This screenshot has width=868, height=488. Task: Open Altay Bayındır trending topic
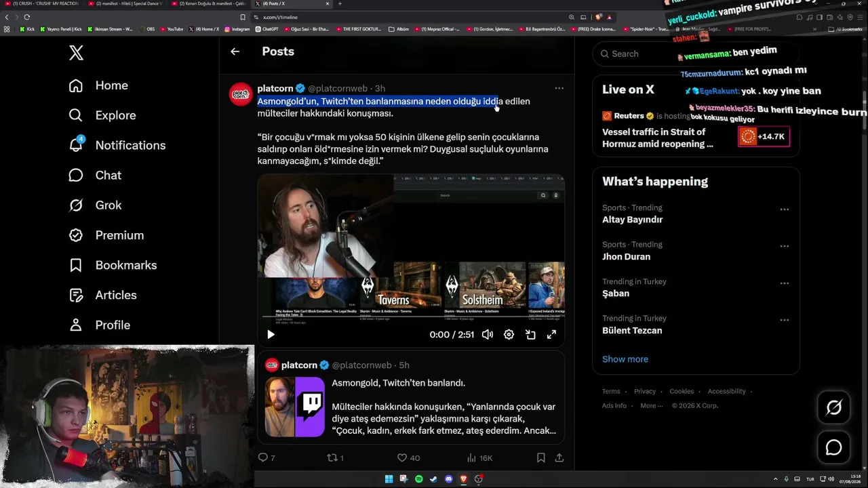(632, 220)
